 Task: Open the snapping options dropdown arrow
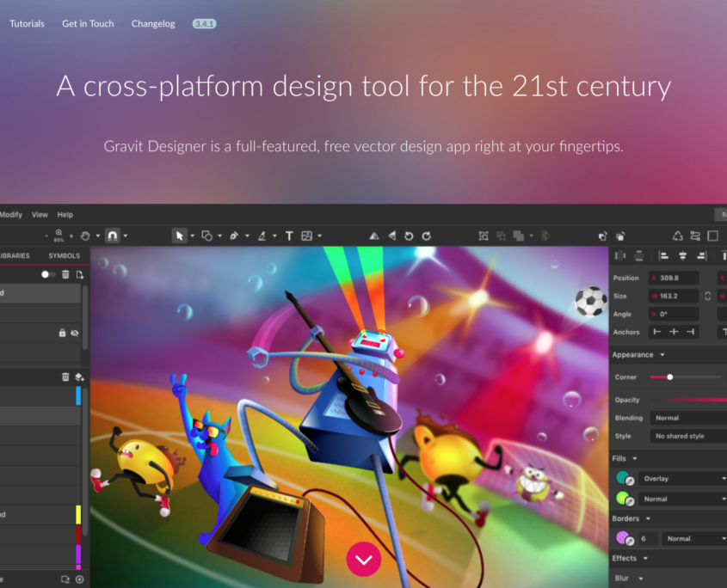(126, 236)
